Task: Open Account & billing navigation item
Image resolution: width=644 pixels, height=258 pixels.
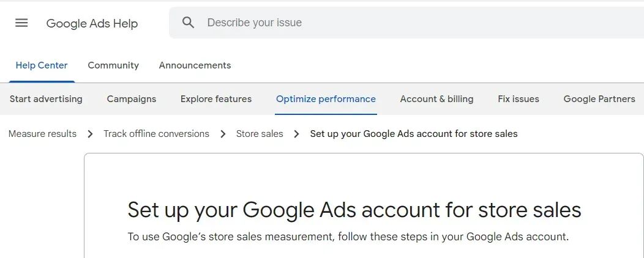Action: pos(436,99)
